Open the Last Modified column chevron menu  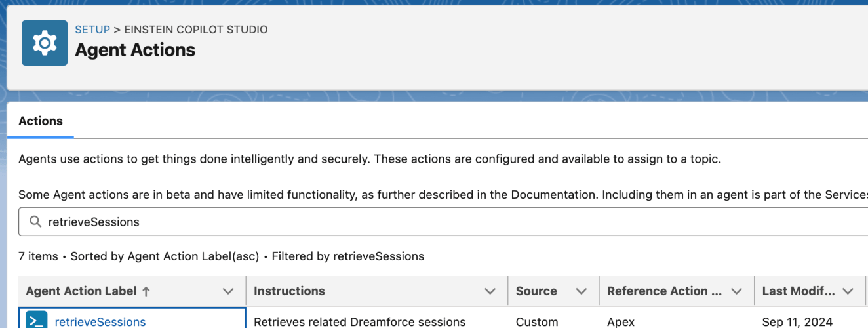coord(848,291)
